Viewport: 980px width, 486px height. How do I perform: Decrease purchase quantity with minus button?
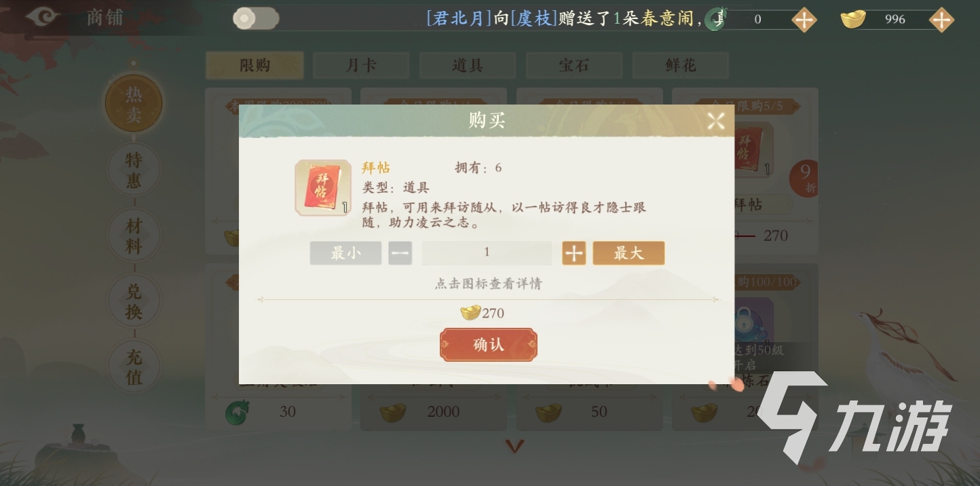point(400,253)
